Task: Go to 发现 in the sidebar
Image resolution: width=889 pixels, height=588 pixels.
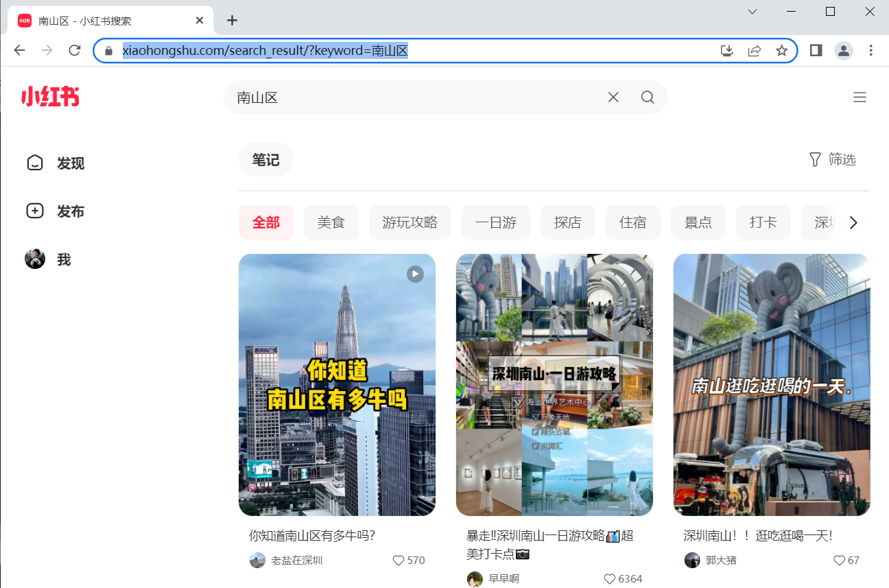Action: click(x=56, y=163)
